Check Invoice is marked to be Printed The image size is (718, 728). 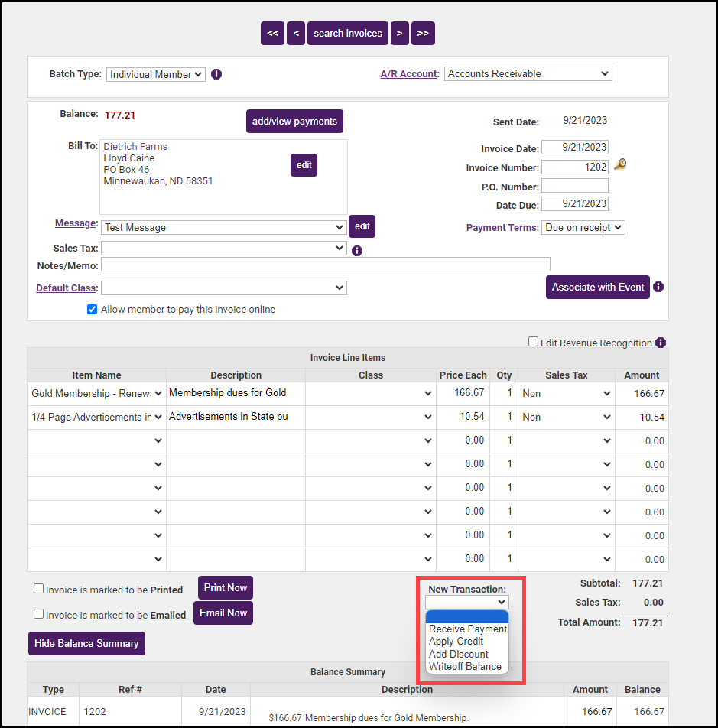pos(38,589)
